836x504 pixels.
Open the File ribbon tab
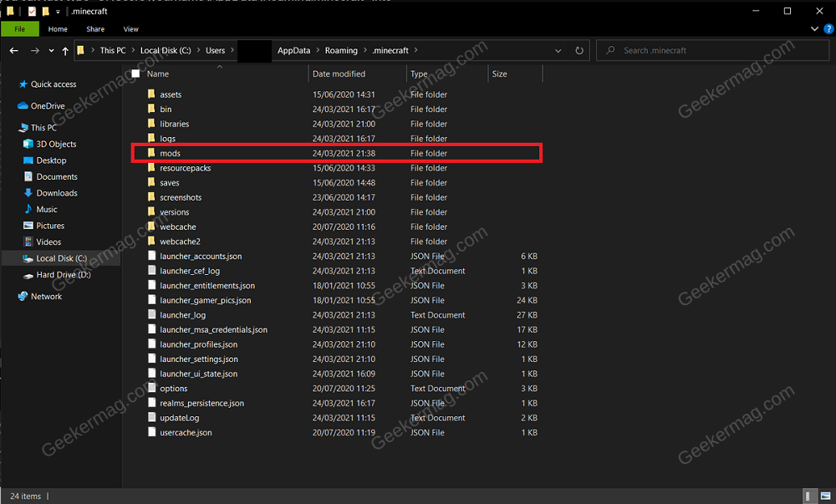click(x=20, y=29)
